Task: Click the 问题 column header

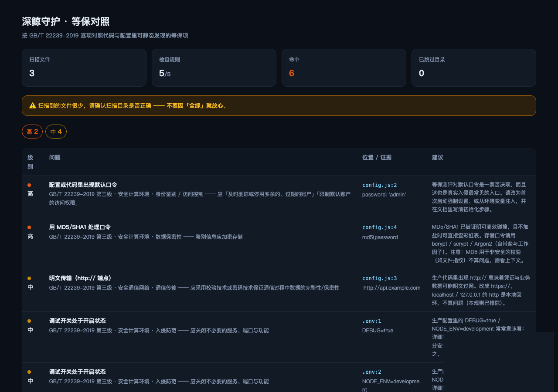Action: click(x=55, y=158)
